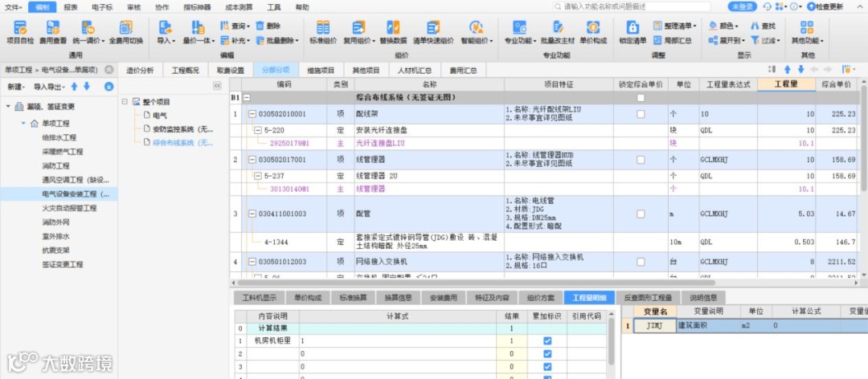This screenshot has width=868, height=379.
Task: Switch to 报表 ribbon tab
Action: pyautogui.click(x=70, y=6)
